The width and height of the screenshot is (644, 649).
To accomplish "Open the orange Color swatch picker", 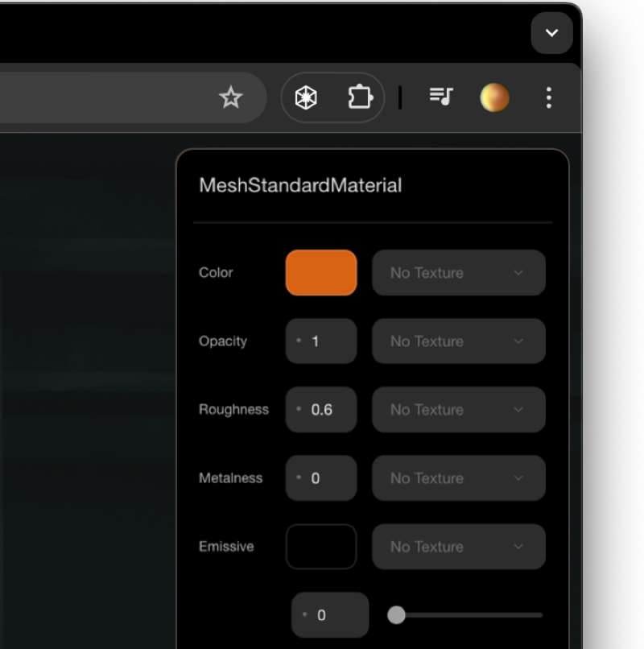I will [x=321, y=273].
